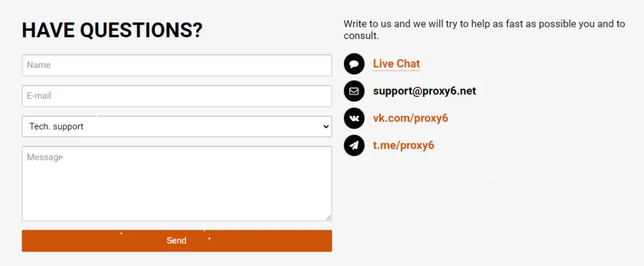Click the Message placeholder text
644x266 pixels.
coord(45,157)
